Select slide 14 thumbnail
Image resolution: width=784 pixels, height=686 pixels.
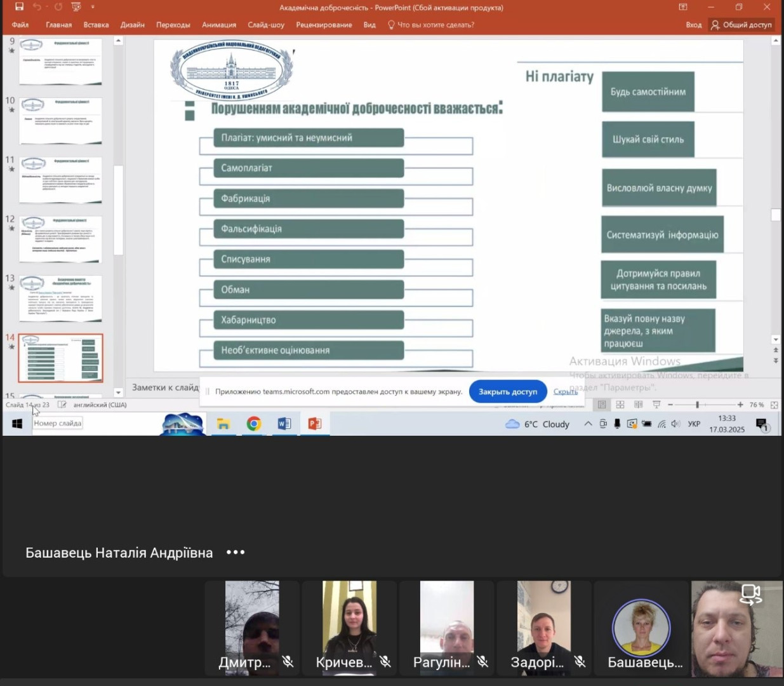(x=60, y=358)
